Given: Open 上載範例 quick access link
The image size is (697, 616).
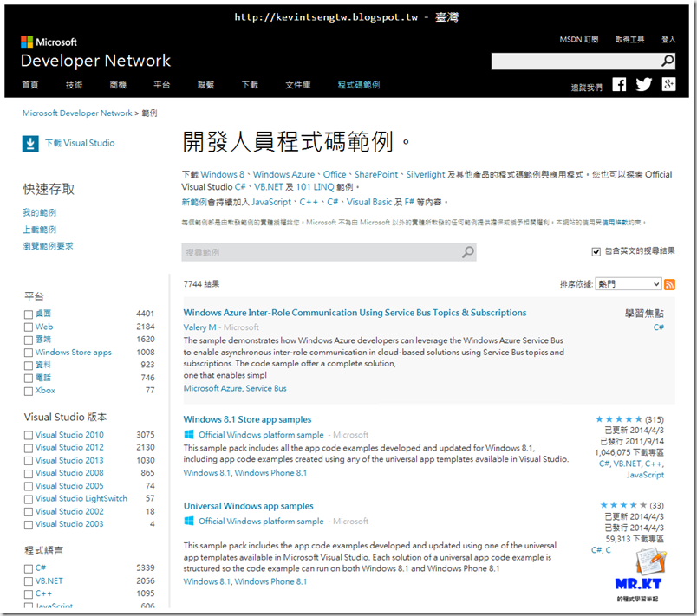Looking at the screenshot, I should click(x=40, y=230).
